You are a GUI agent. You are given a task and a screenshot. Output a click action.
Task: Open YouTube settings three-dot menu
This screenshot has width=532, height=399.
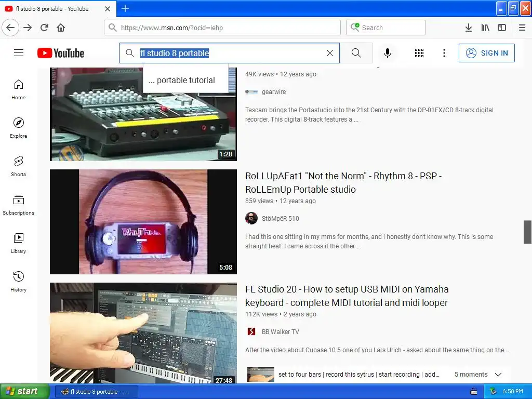(444, 53)
